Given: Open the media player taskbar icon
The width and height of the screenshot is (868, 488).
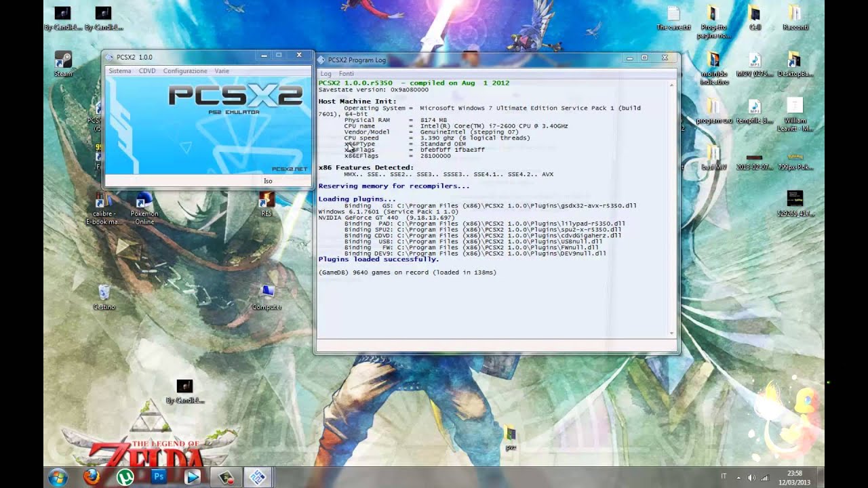Looking at the screenshot, I should [193, 477].
